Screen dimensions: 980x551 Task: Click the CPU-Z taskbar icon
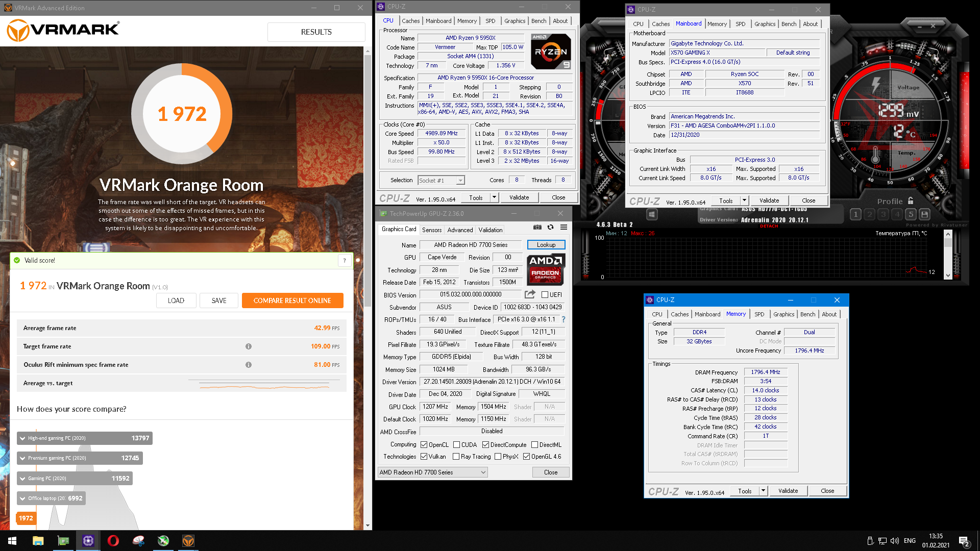88,541
